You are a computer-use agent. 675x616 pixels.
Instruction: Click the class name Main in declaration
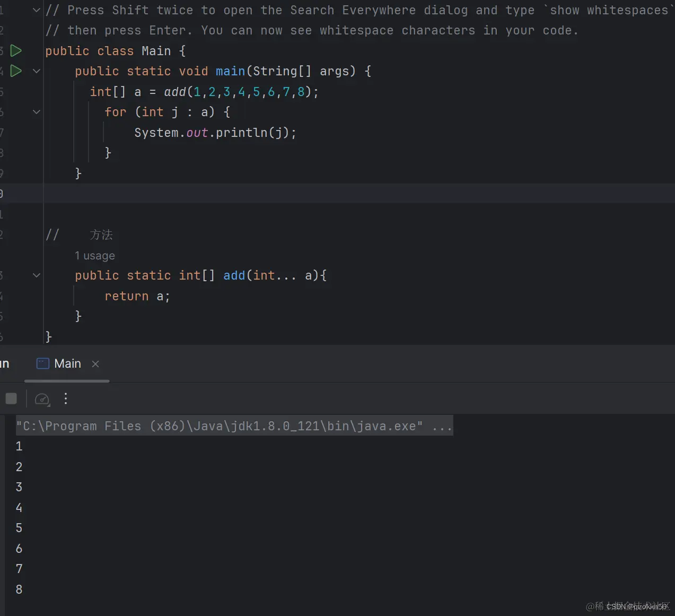[x=156, y=51]
